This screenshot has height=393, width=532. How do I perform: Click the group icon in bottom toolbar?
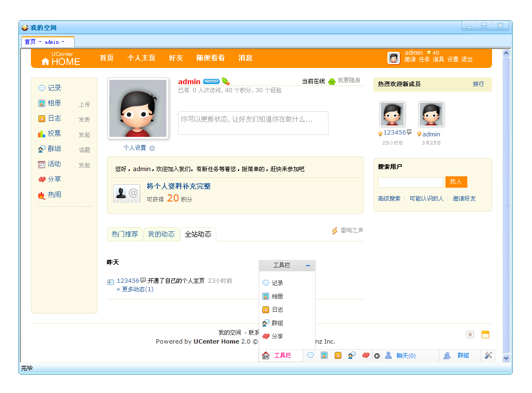(x=352, y=355)
